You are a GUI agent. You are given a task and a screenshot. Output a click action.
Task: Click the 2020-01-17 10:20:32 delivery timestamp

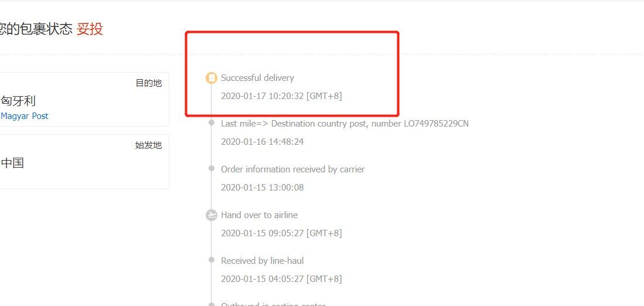[281, 96]
